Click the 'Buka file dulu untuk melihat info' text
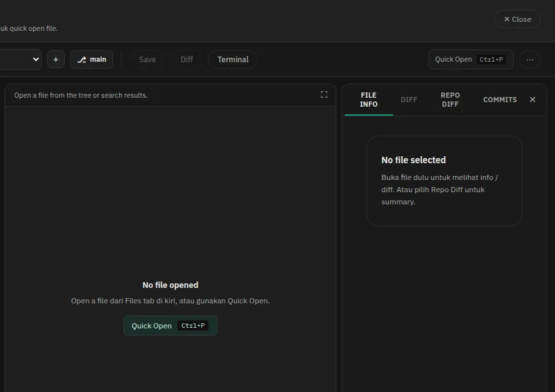 coord(439,190)
